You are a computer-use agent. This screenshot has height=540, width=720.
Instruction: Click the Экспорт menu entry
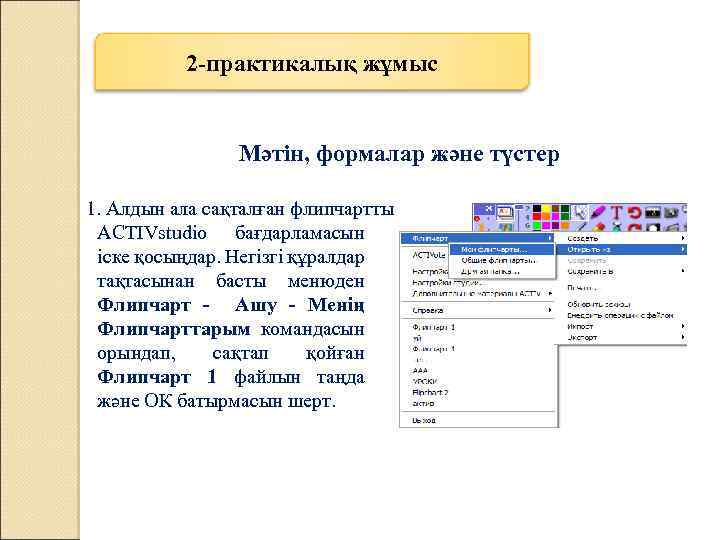pos(621,337)
